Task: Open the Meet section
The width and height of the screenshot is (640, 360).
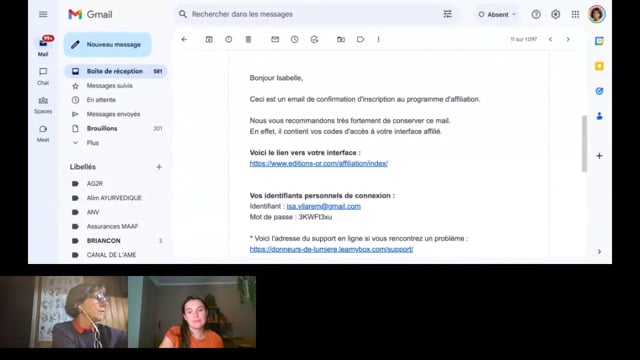Action: [43, 133]
